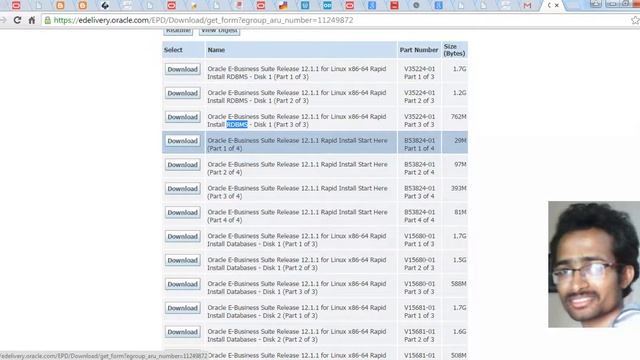Switch to the blue 'oo' icon tab
Image resolution: width=640 pixels, height=360 pixels.
tap(327, 5)
